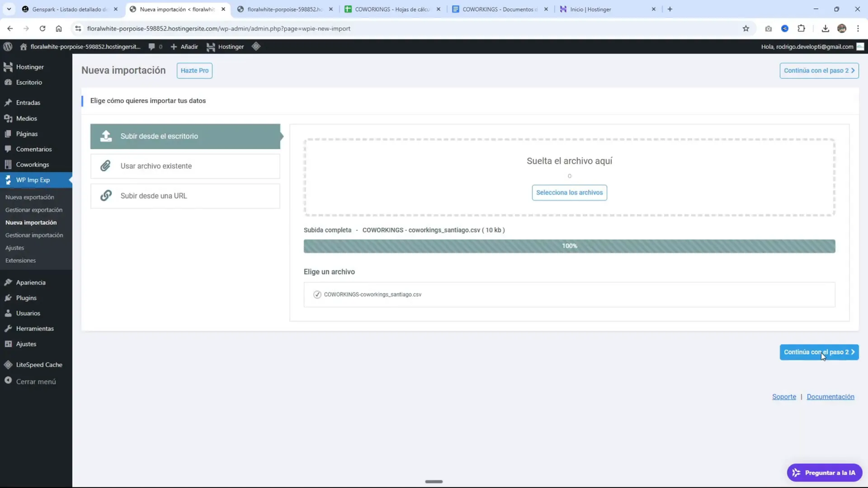Open Chrome three-dot menu
This screenshot has height=488, width=868.
(858, 29)
